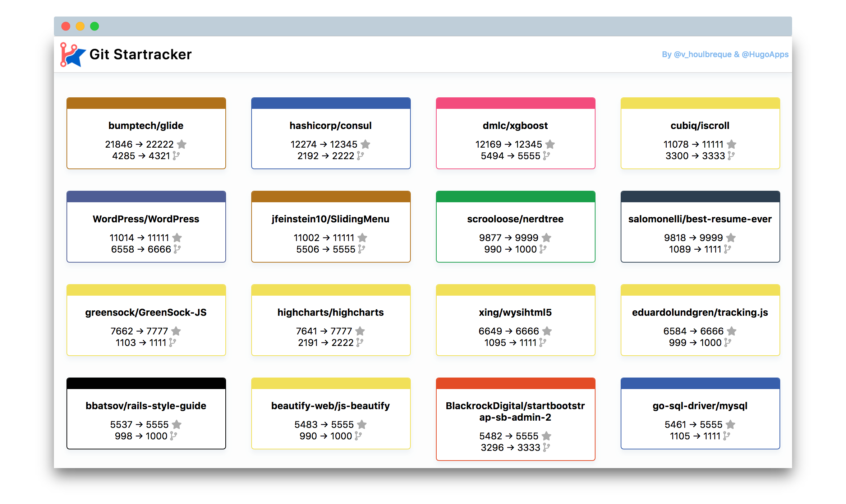Select the jfeinstein10/SlidingMenu repository card
Screen dimensions: 846x504
click(330, 219)
